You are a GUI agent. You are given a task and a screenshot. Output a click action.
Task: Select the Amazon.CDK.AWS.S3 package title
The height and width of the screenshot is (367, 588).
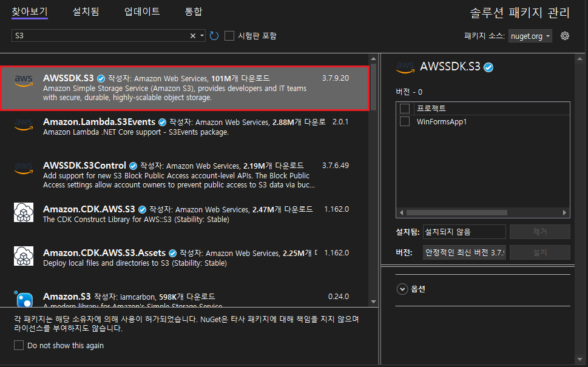89,209
